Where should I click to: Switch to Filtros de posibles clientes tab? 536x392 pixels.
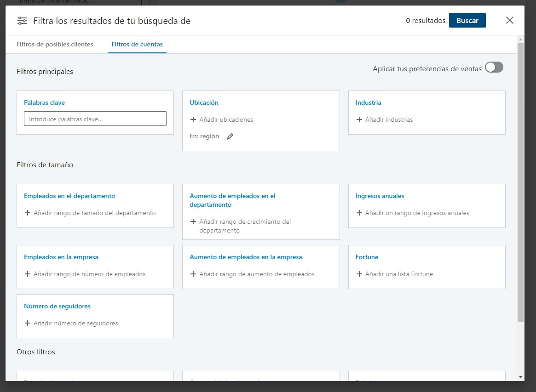coord(55,45)
